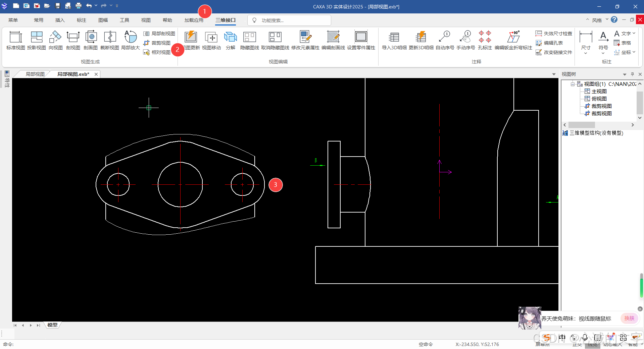This screenshot has height=349, width=644.
Task: Click the print icon in quick access toolbar
Action: pos(79,6)
